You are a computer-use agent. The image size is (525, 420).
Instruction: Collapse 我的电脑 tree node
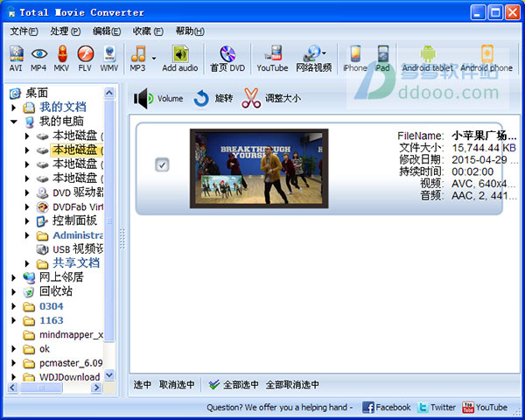[x=14, y=122]
